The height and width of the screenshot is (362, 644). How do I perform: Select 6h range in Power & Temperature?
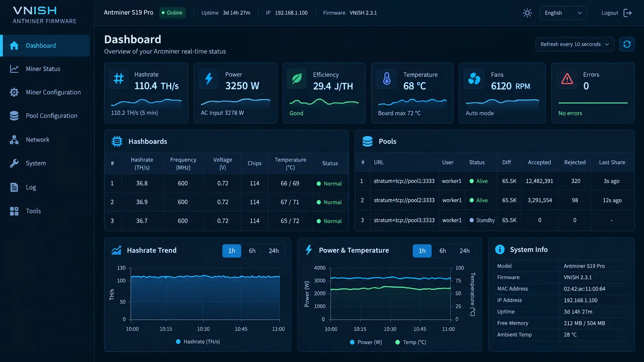click(x=443, y=251)
